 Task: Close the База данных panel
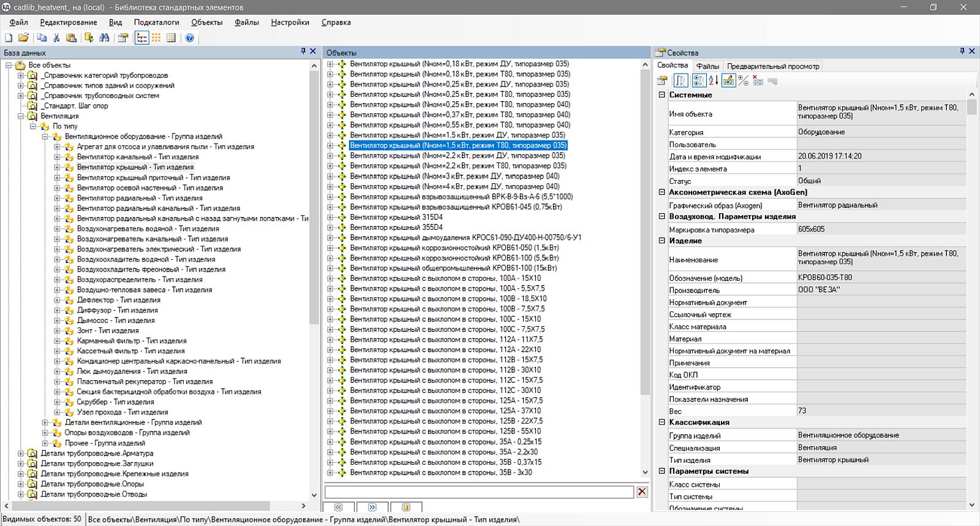point(313,51)
